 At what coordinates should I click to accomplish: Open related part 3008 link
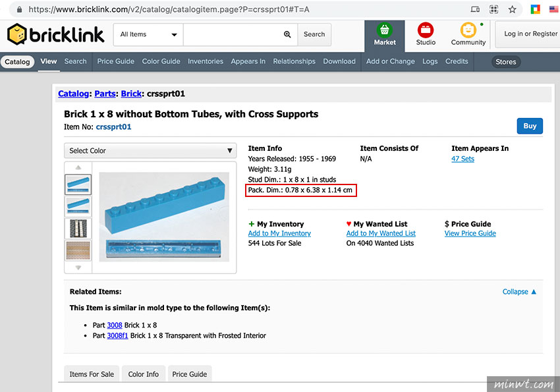coord(115,325)
